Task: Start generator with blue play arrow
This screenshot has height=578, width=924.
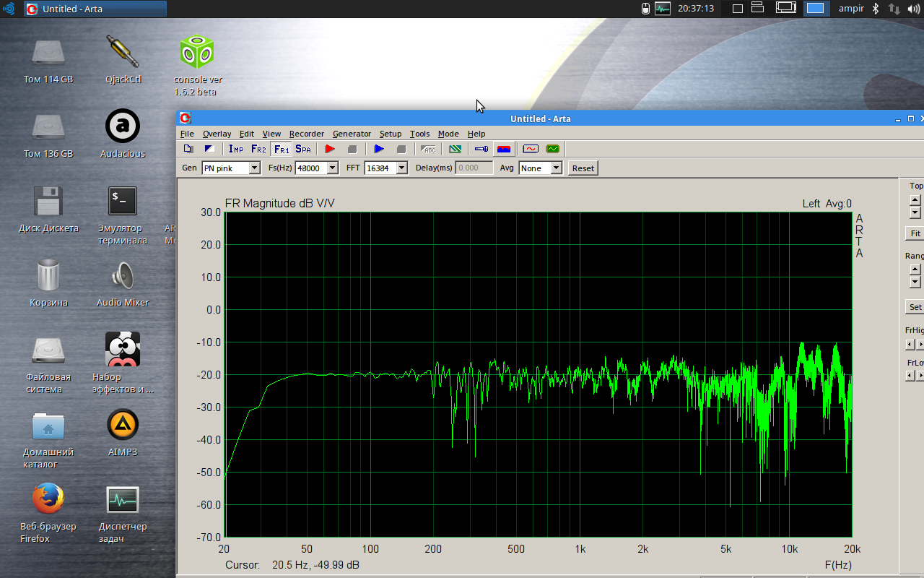Action: point(379,149)
